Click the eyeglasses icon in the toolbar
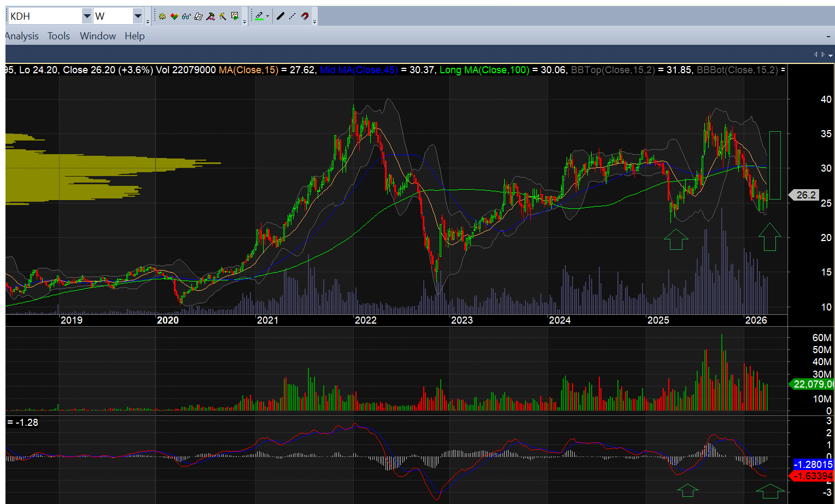The image size is (835, 504). click(x=186, y=16)
